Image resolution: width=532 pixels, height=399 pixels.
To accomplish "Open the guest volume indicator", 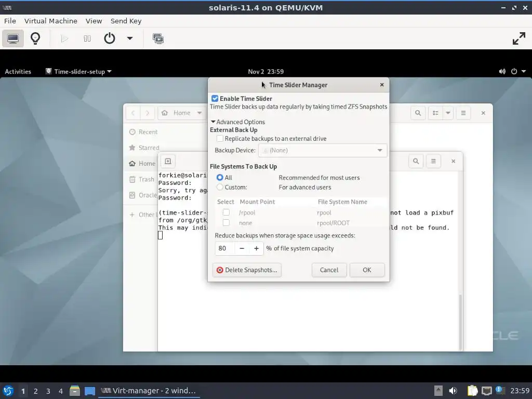I will coord(502,72).
